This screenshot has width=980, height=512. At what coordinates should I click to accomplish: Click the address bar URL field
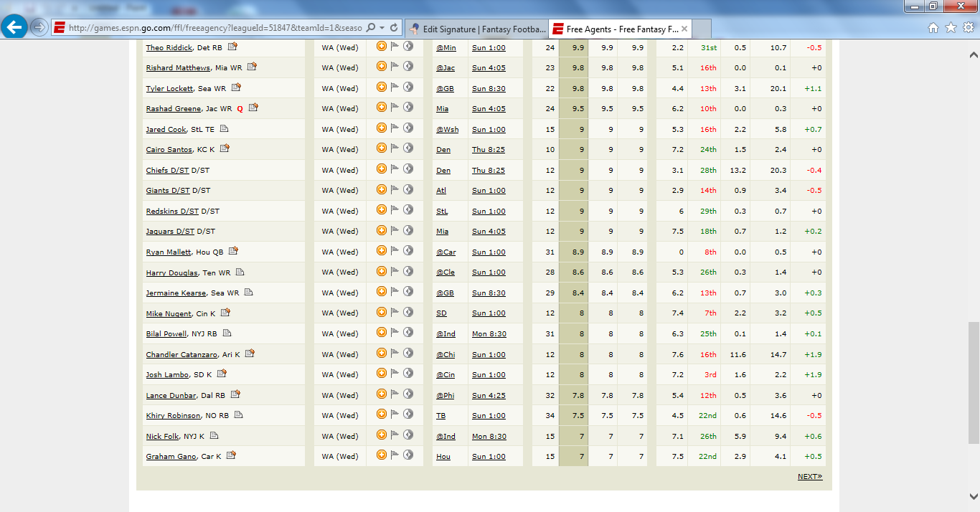[215, 28]
